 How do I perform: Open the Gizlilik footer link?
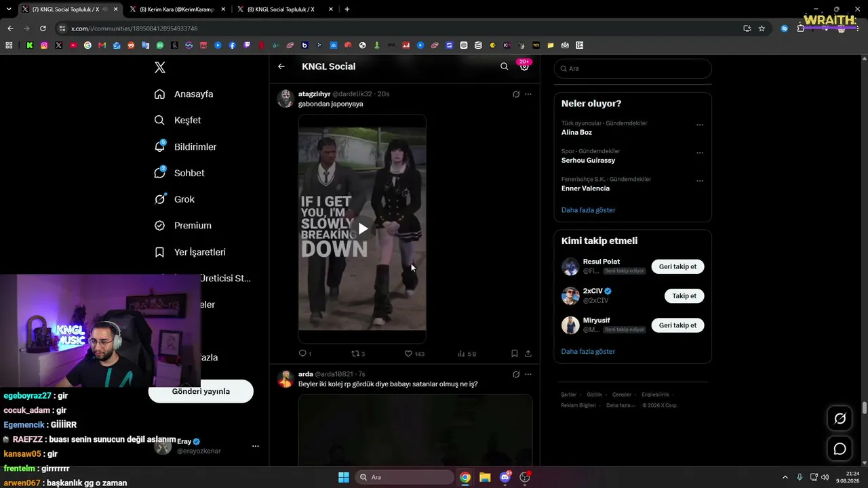pos(594,394)
